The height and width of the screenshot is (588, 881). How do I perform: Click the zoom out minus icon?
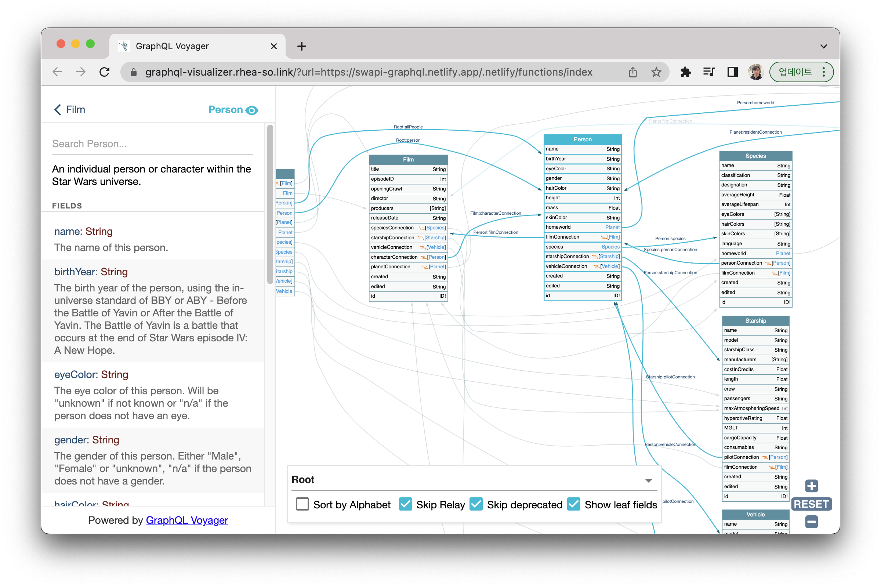(x=811, y=522)
